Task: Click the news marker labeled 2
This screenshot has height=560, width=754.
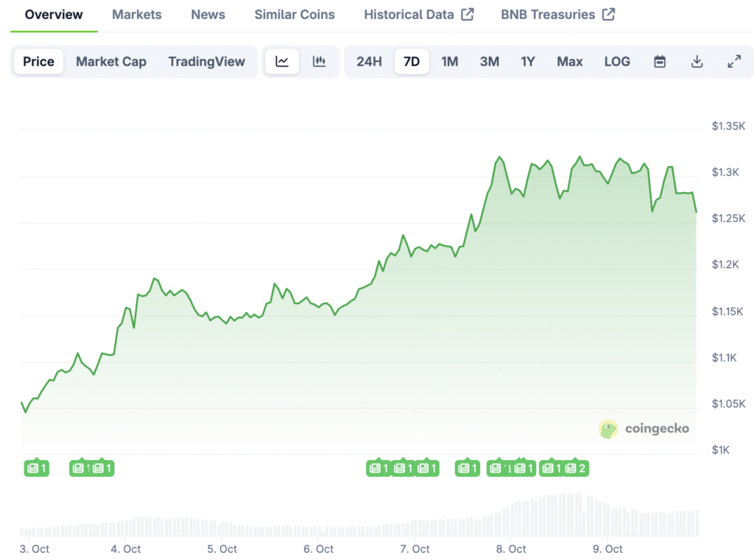Action: coord(575,468)
